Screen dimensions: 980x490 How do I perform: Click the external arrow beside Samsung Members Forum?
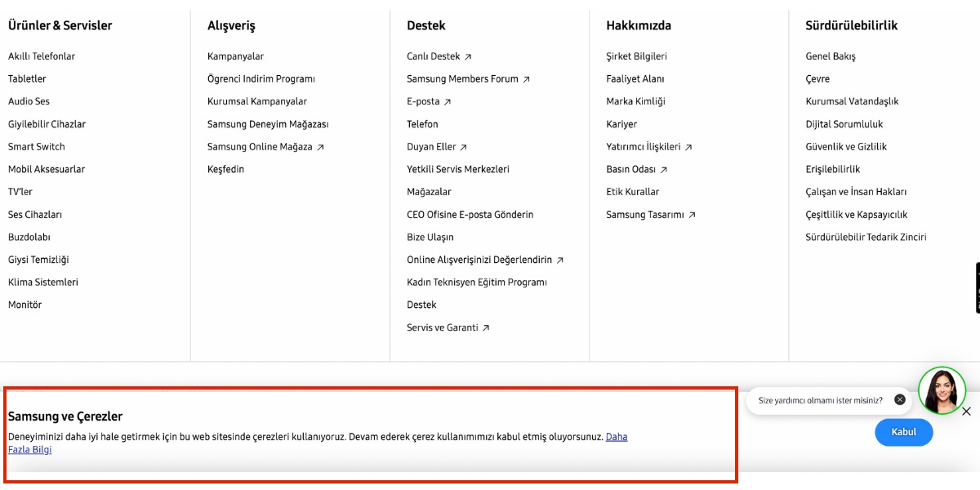click(526, 79)
